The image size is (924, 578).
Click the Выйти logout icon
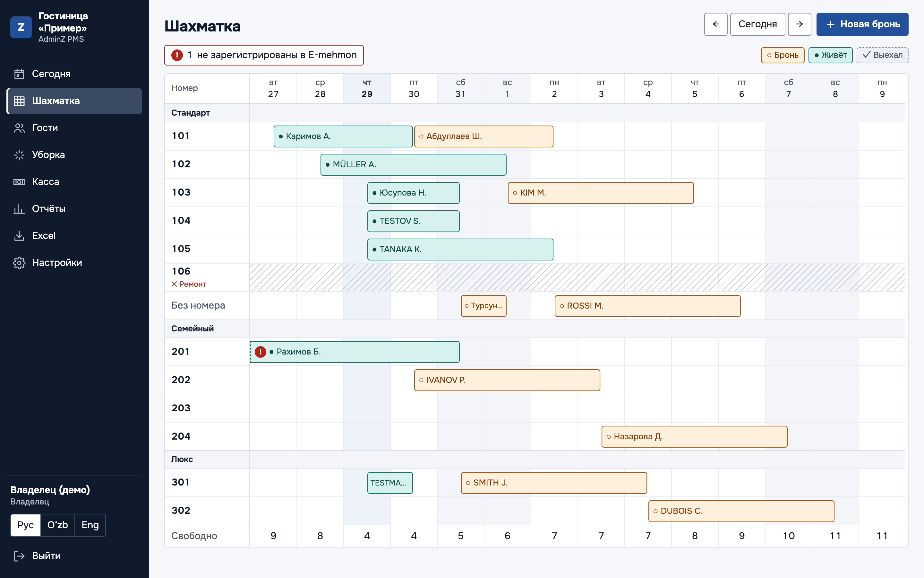click(x=19, y=556)
